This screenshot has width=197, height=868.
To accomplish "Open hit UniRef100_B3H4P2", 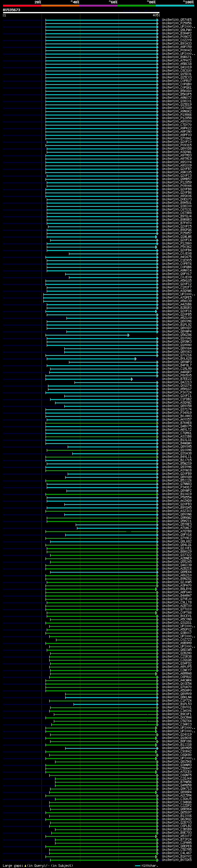I will pyautogui.click(x=177, y=33).
